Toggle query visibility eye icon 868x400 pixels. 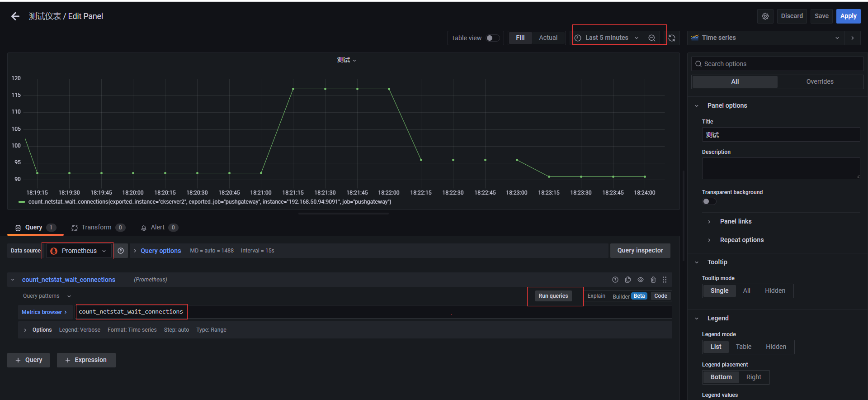[640, 280]
